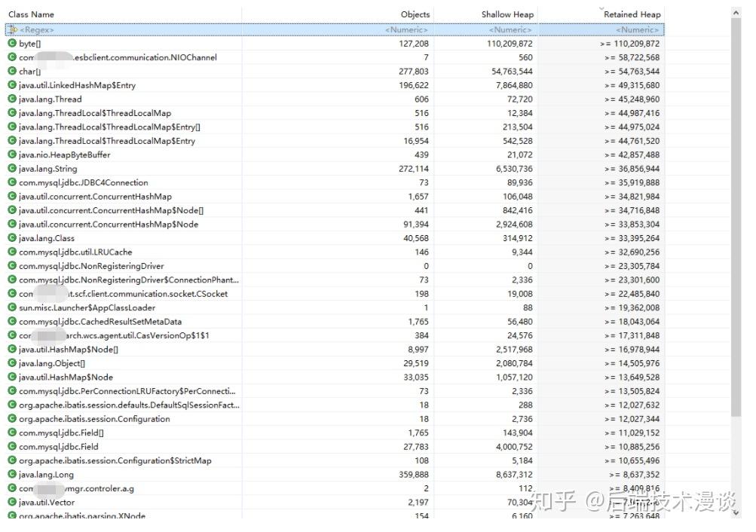
Task: Click the LRUCache class icon
Action: click(12, 252)
